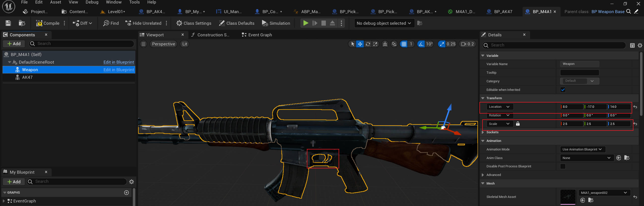This screenshot has height=206, width=644.
Task: Toggle scale snapping in viewport
Action: [442, 44]
